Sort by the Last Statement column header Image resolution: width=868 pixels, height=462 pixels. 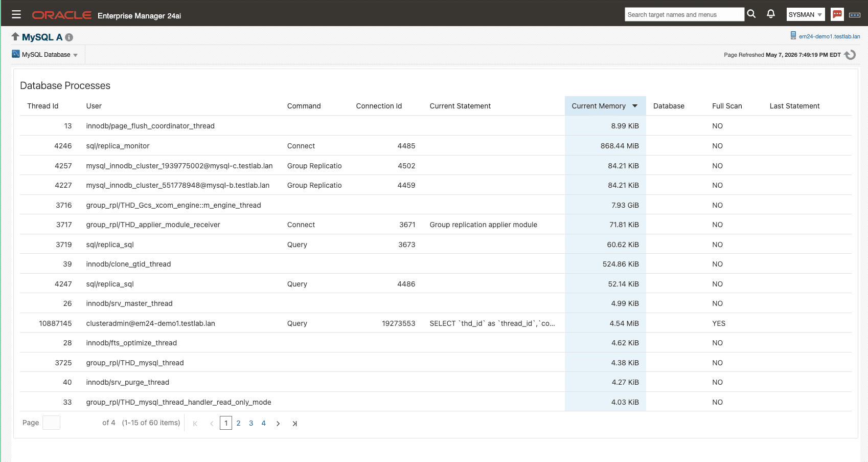click(794, 106)
